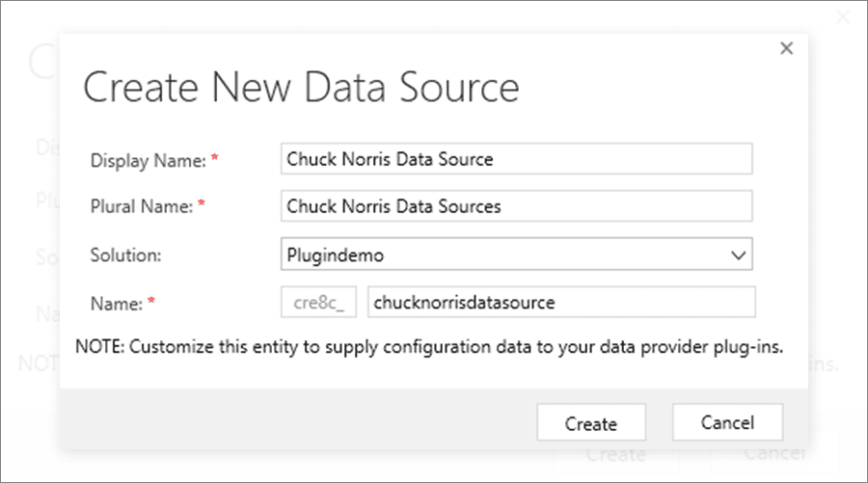Close the Create New Data Source dialog
The width and height of the screenshot is (868, 483).
pyautogui.click(x=786, y=48)
